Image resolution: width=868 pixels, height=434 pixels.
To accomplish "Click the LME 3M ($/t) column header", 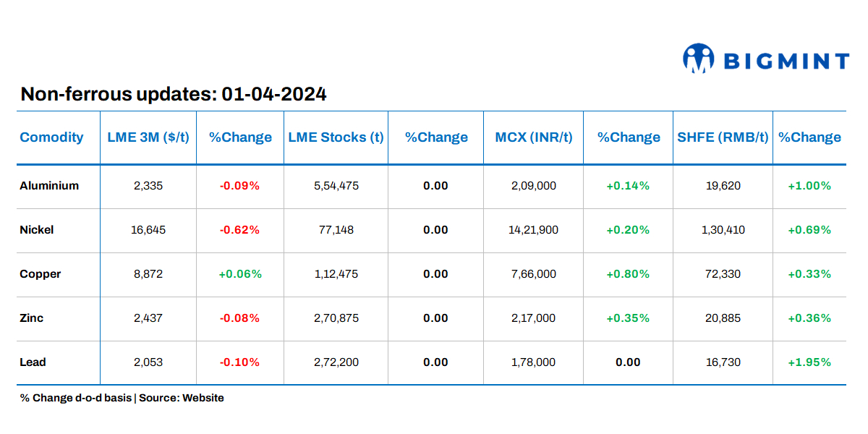I will click(x=148, y=137).
